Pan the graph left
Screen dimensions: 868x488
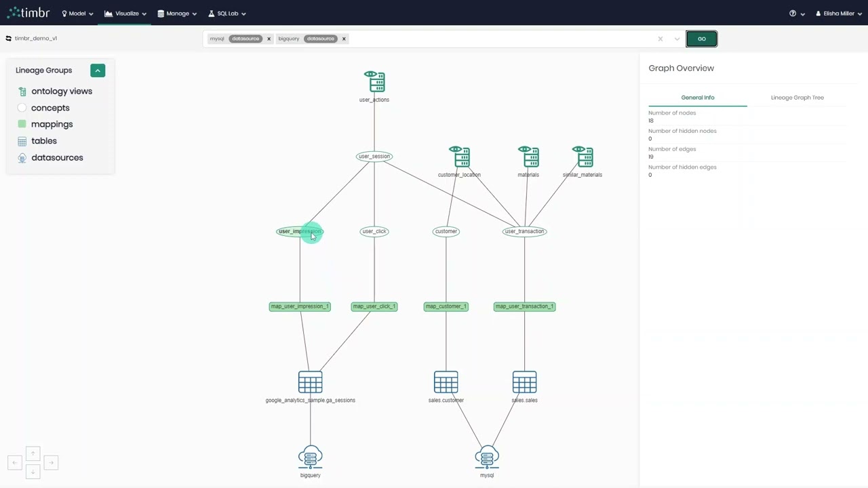pos(15,463)
